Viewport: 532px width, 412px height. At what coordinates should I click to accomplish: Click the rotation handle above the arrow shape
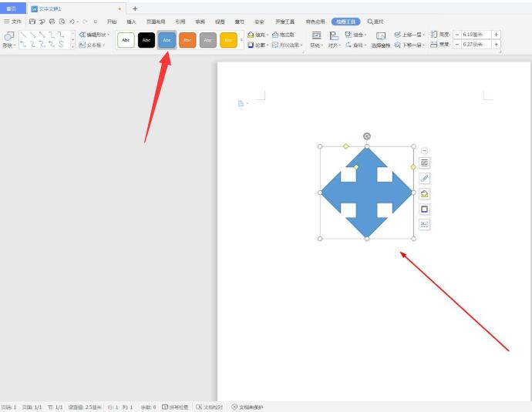(x=366, y=136)
